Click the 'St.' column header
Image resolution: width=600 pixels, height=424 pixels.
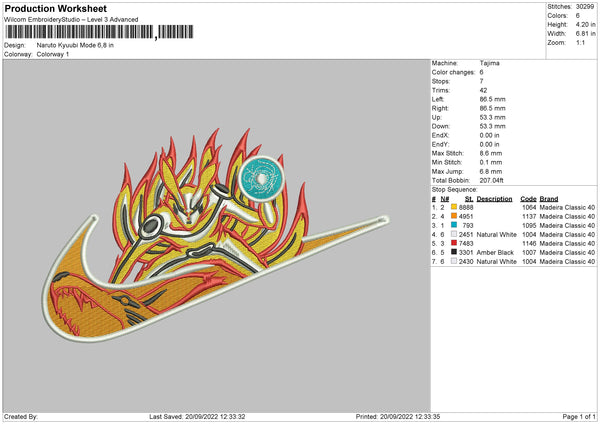click(469, 199)
